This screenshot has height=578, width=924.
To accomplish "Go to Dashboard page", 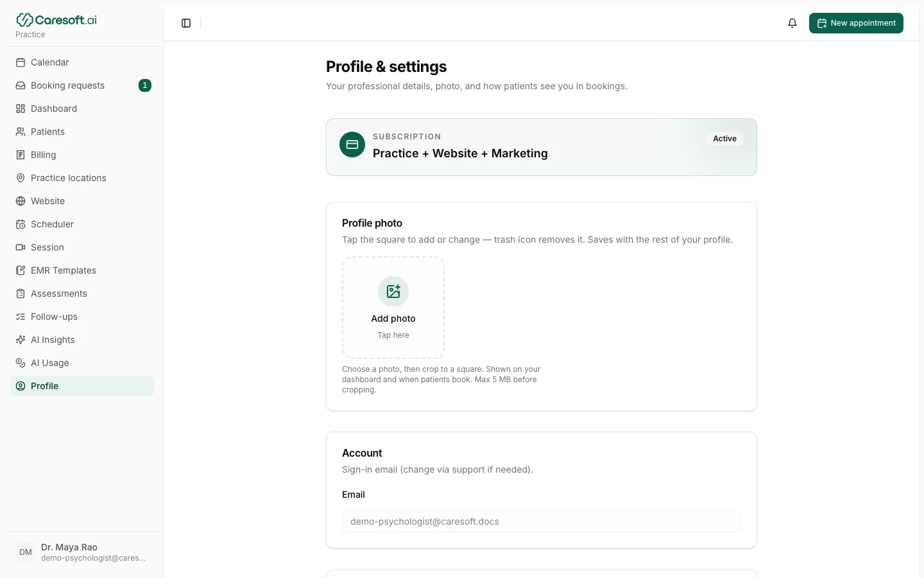I will pos(82,109).
